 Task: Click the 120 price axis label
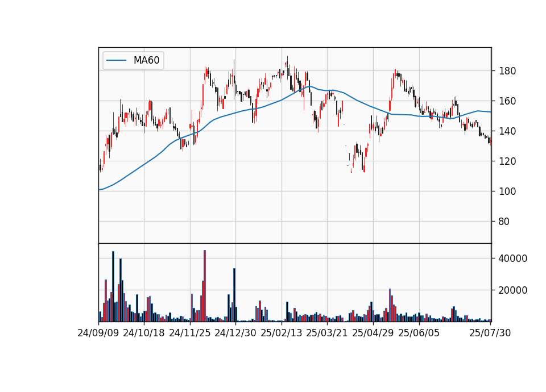click(507, 161)
